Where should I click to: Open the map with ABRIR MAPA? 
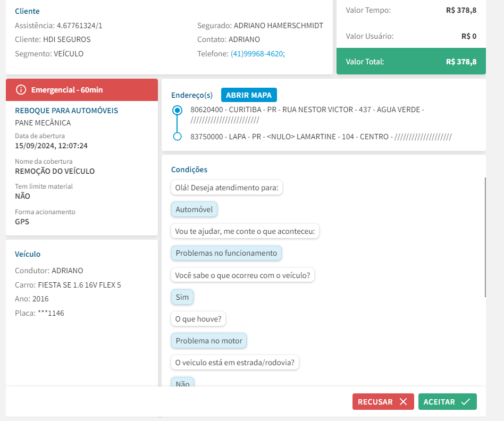pyautogui.click(x=249, y=95)
